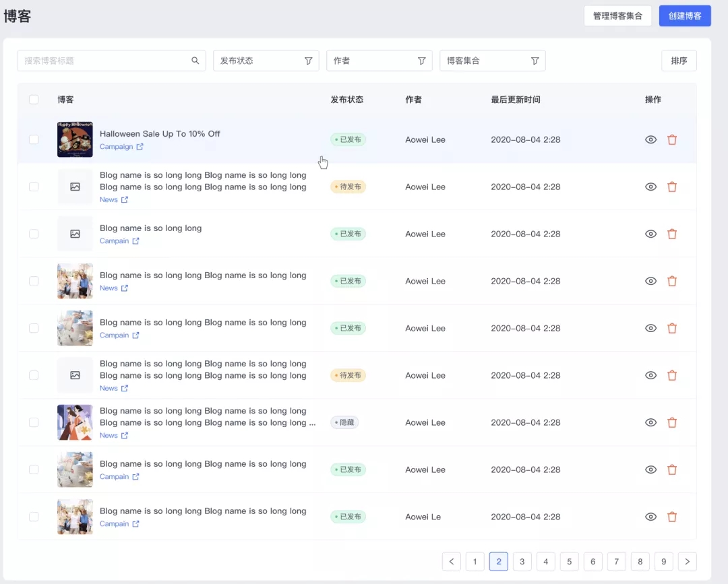Expand the 作者 filter dropdown

click(x=379, y=61)
